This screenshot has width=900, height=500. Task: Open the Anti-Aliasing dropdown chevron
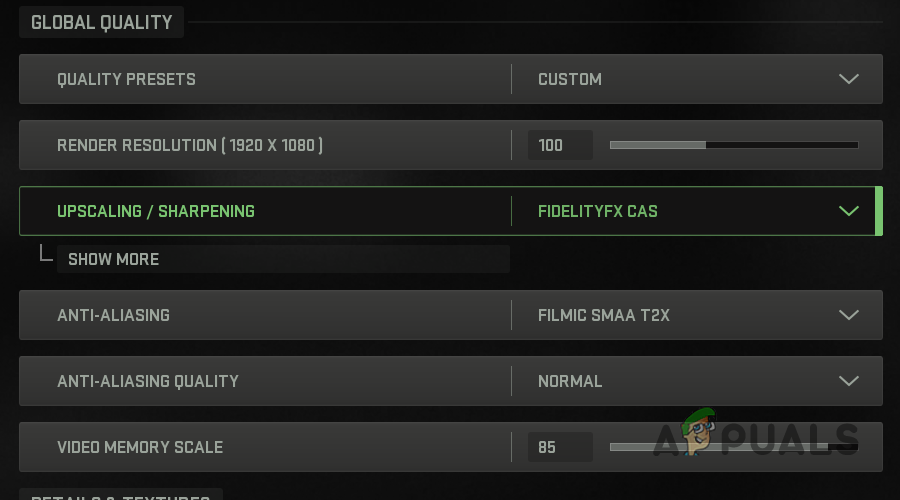[x=848, y=315]
